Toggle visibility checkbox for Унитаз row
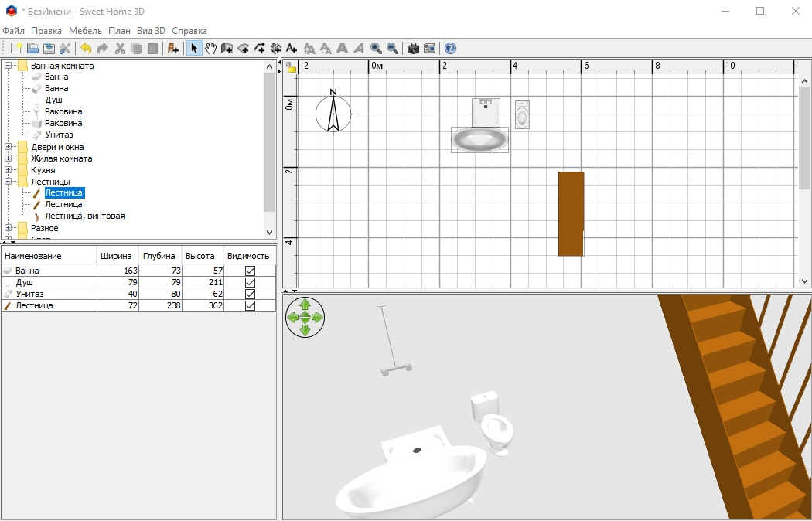This screenshot has height=521, width=812. 250,295
